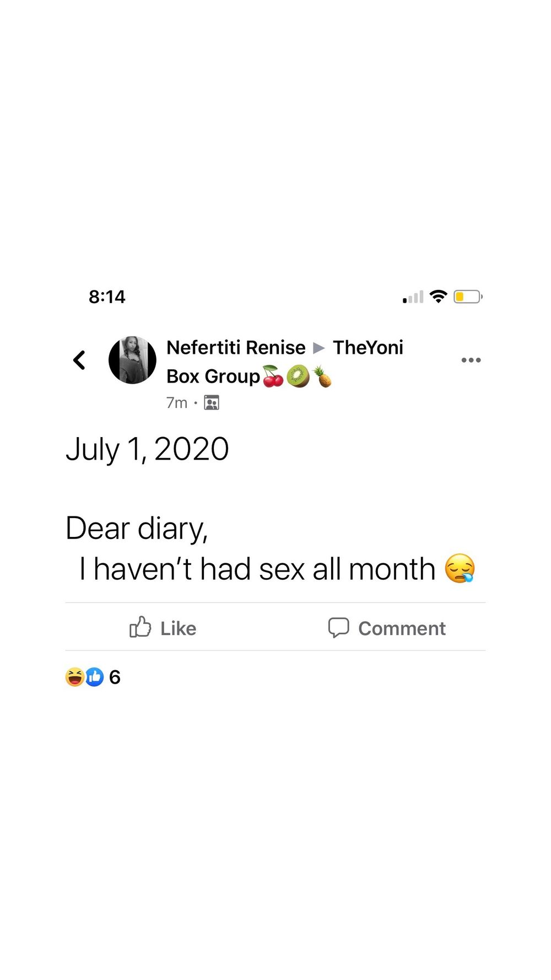Open Nefertiti Renise's profile picture

pyautogui.click(x=132, y=360)
